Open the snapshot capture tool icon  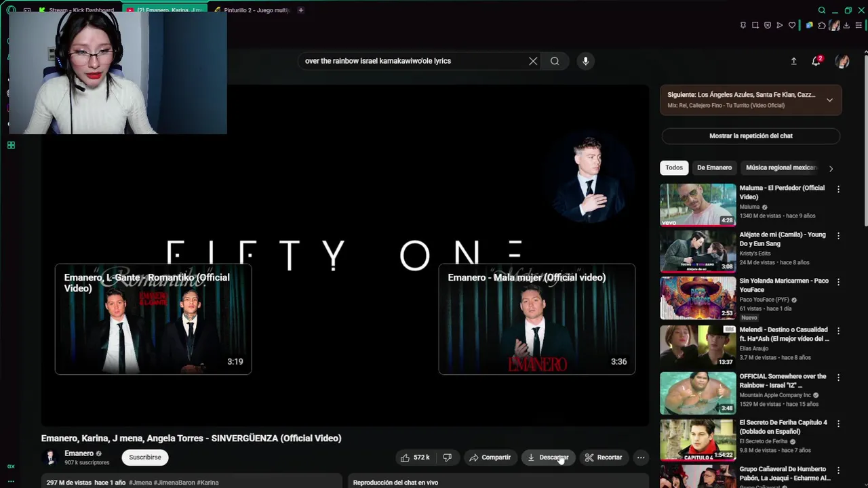(x=755, y=25)
